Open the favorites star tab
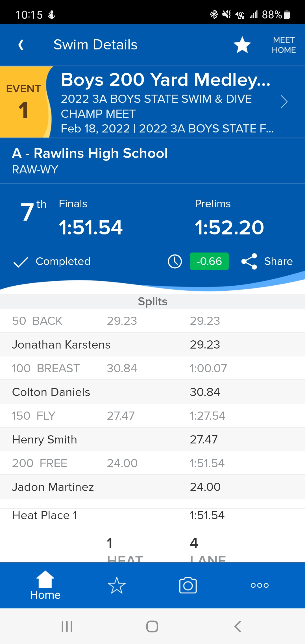Screen dimensions: 305x644 (117, 585)
